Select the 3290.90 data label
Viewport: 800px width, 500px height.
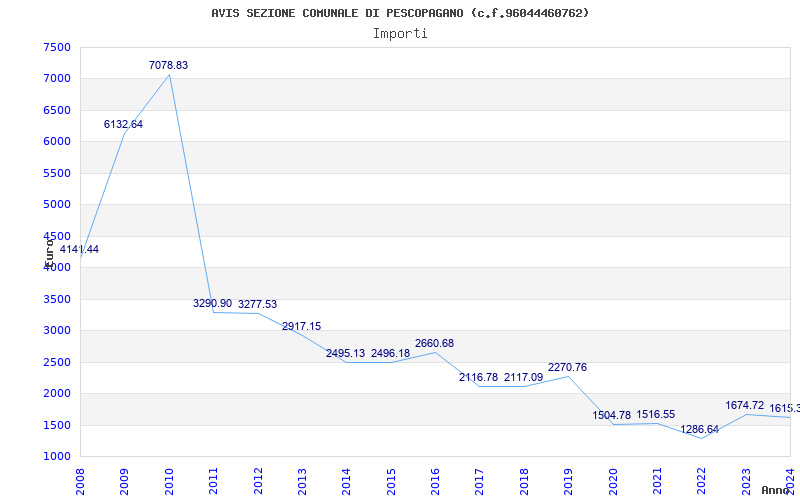pyautogui.click(x=212, y=303)
